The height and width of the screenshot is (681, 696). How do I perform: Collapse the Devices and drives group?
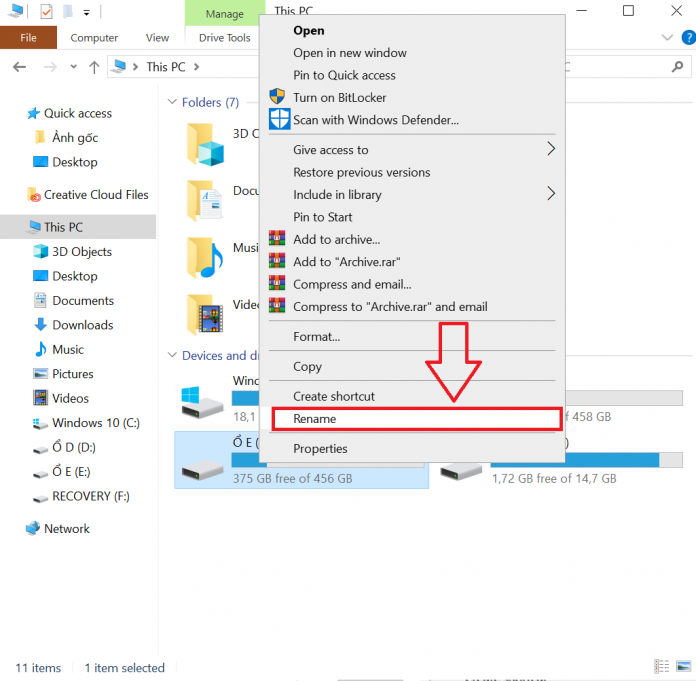[x=171, y=356]
